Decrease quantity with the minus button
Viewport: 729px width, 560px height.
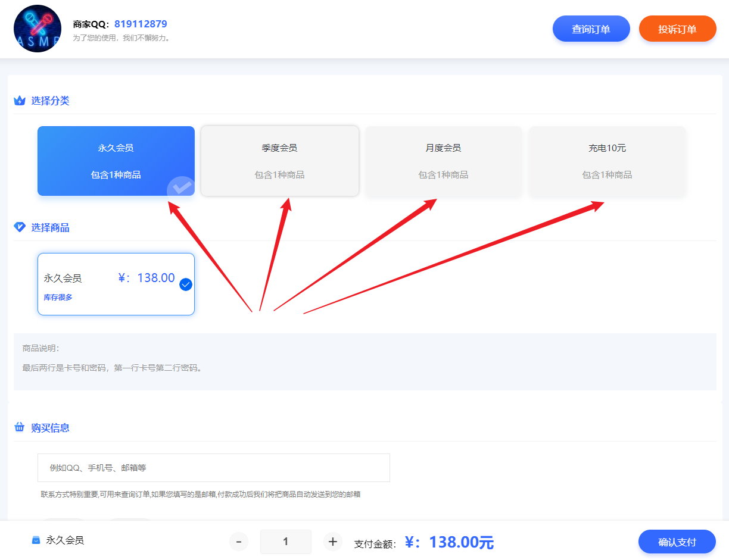coord(239,542)
